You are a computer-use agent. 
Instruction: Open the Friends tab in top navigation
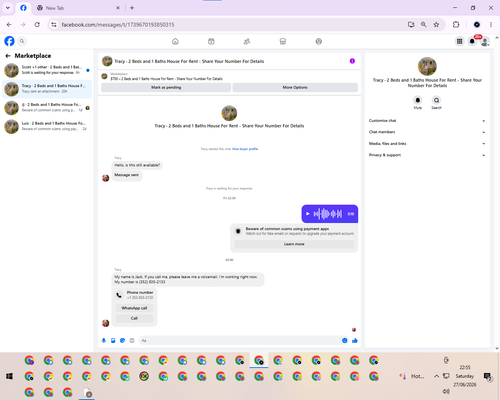point(247,42)
